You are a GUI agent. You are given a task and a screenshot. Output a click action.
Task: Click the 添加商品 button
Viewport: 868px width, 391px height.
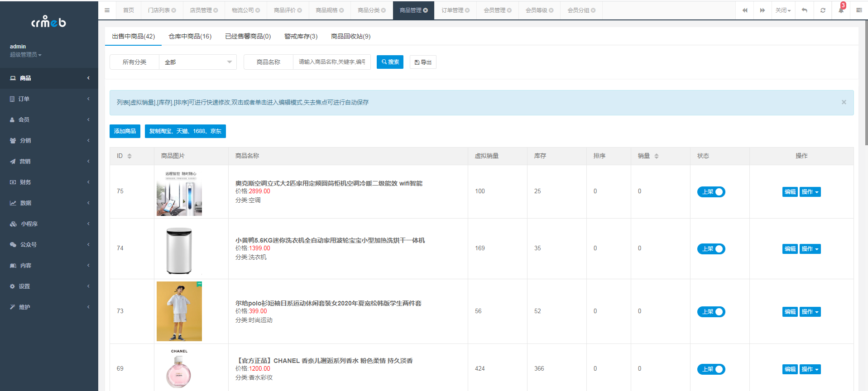coord(125,131)
